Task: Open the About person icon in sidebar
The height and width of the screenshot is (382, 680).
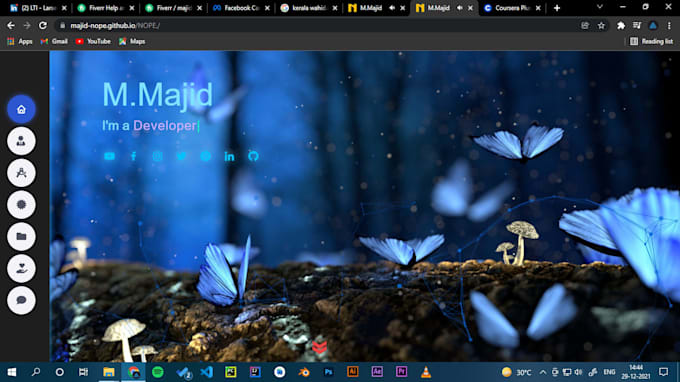Action: pyautogui.click(x=21, y=141)
